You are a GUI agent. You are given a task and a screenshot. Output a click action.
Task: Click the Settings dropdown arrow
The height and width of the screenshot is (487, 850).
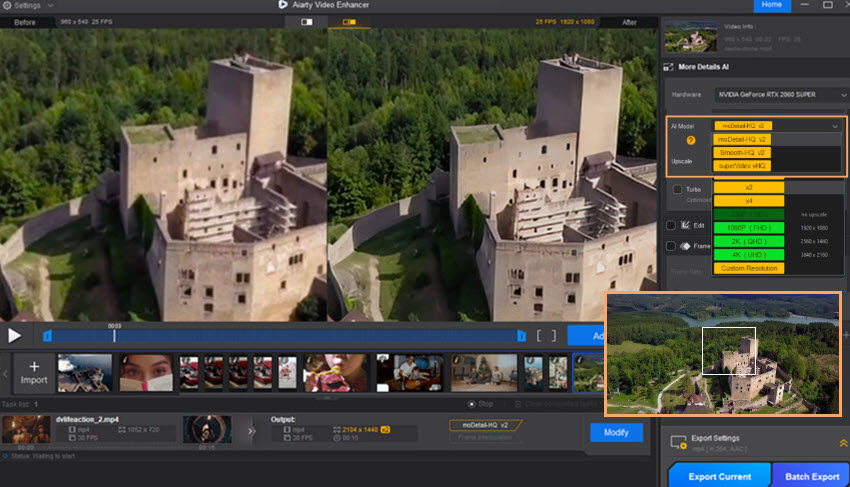(50, 5)
